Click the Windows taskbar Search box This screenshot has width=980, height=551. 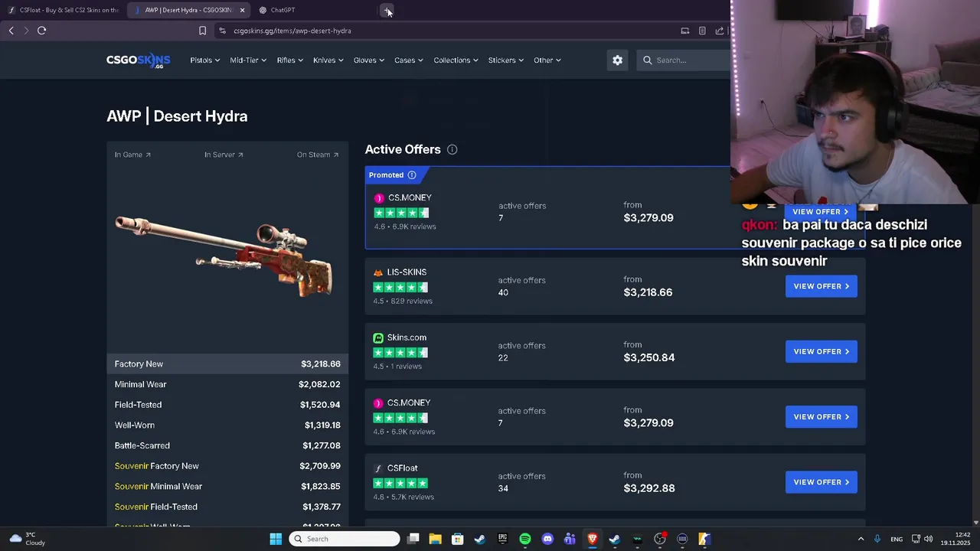click(345, 539)
